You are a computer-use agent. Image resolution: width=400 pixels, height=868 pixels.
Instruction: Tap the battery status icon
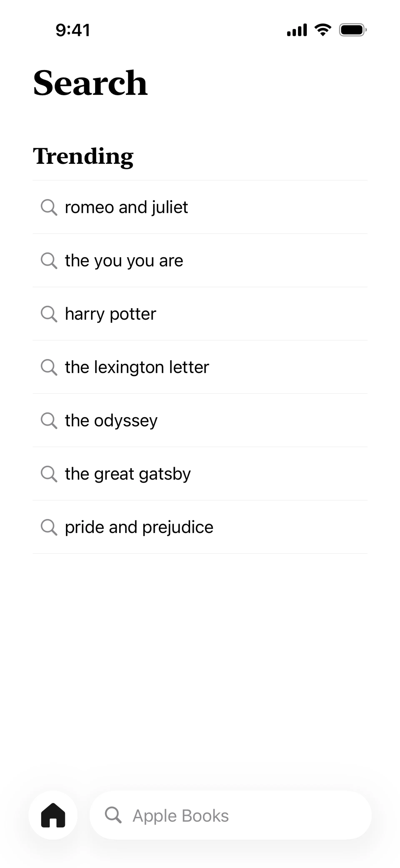tap(352, 30)
